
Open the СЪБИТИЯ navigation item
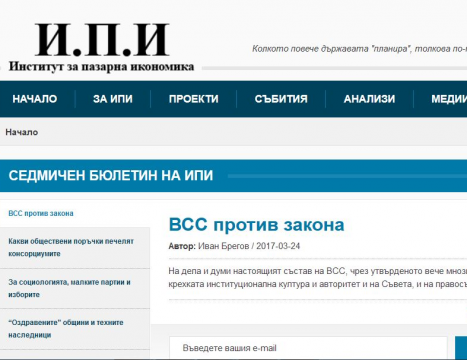[x=281, y=99]
